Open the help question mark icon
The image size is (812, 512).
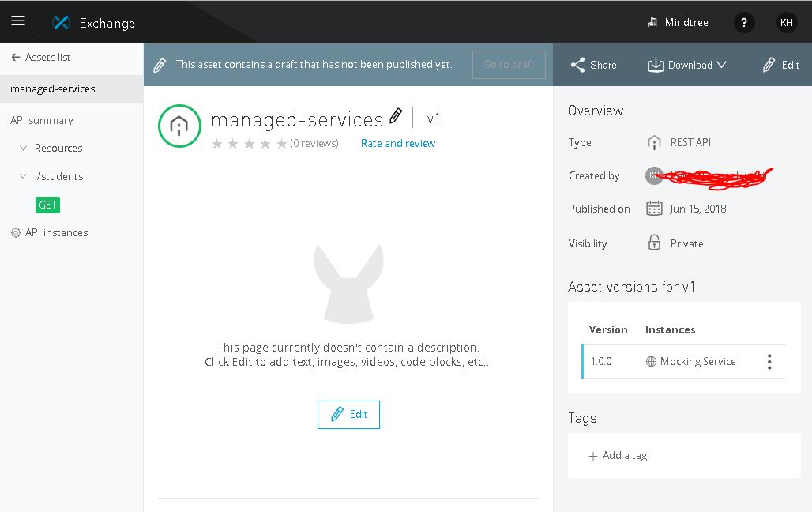[743, 23]
